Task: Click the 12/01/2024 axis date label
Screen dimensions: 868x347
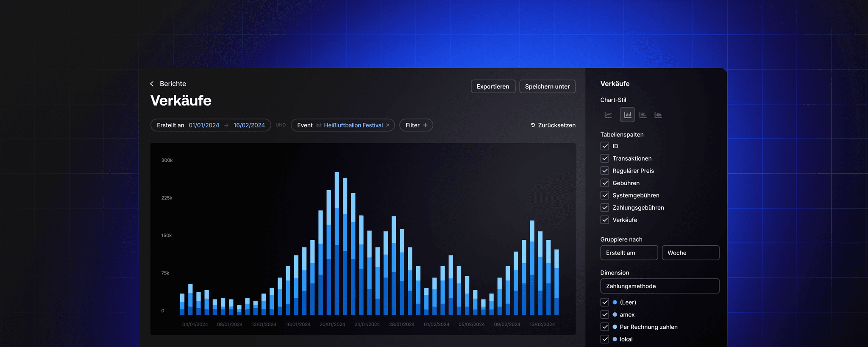Action: tap(264, 325)
